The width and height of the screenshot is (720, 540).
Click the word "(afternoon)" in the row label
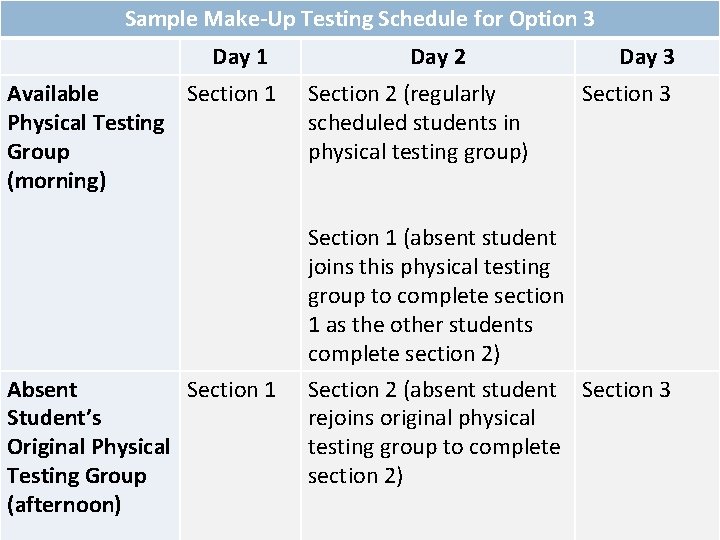(64, 505)
